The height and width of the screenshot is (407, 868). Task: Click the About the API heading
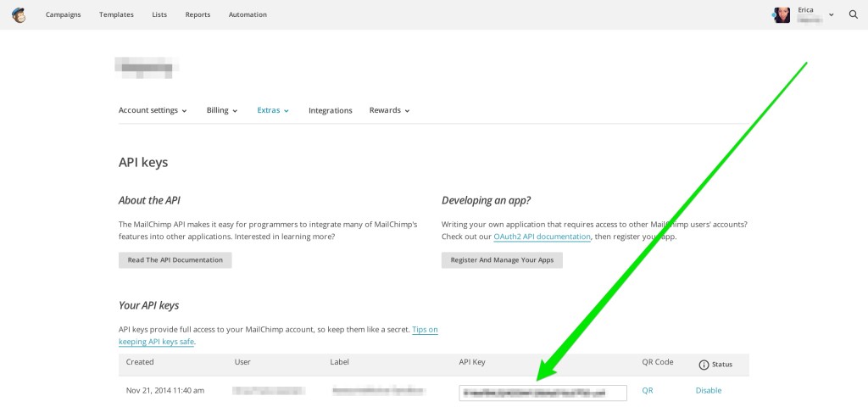point(149,200)
